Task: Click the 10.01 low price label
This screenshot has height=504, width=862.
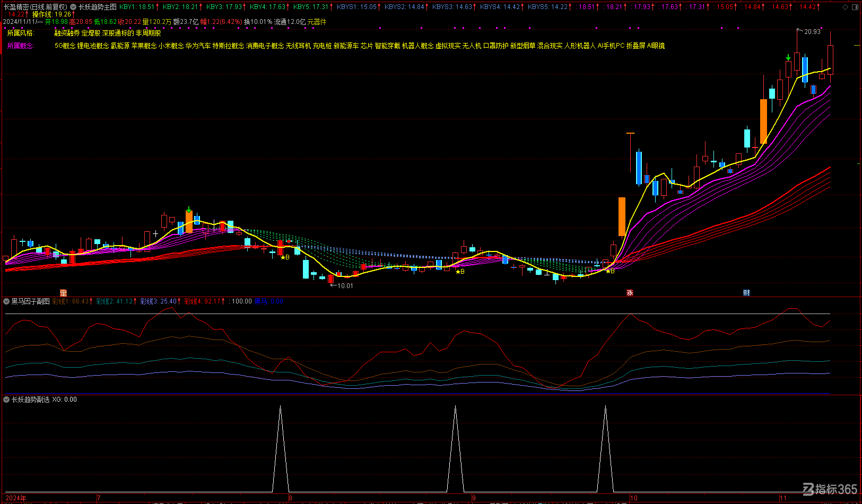Action: [x=345, y=286]
